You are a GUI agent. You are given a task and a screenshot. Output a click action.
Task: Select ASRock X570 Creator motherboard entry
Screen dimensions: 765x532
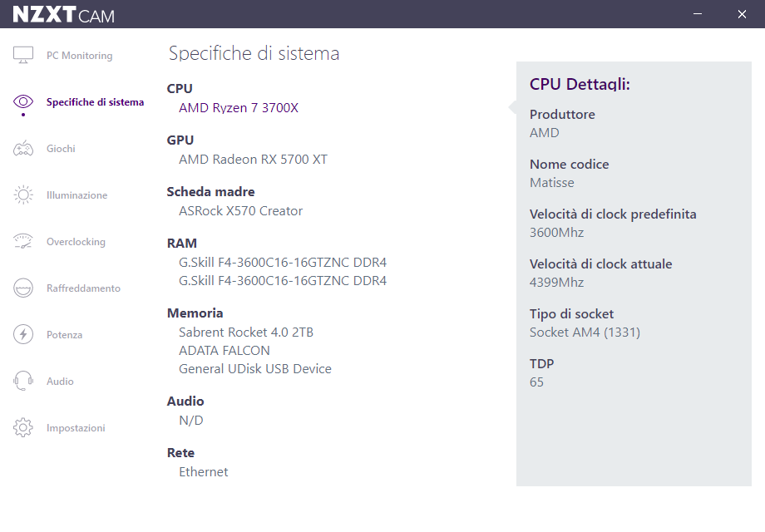(240, 211)
